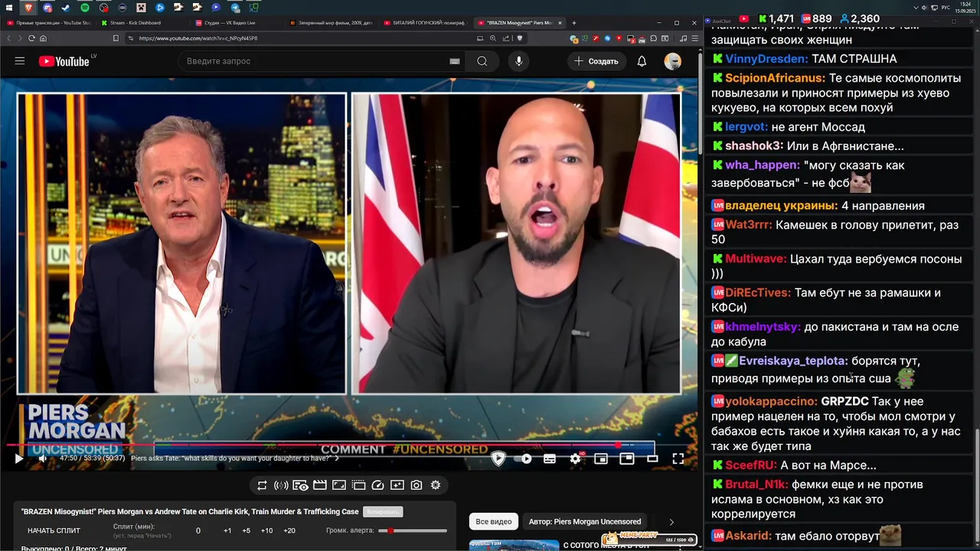The width and height of the screenshot is (980, 551).
Task: Open video player settings gear
Action: pos(575,458)
